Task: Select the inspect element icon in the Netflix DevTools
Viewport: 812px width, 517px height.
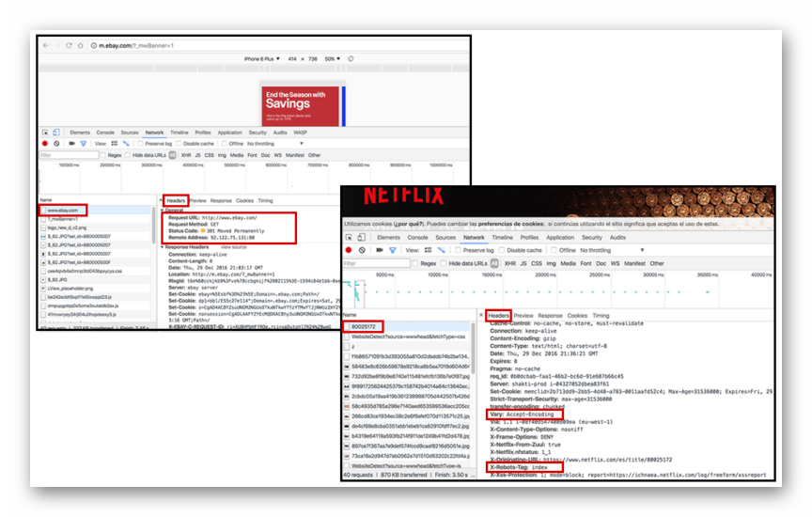Action: 349,237
